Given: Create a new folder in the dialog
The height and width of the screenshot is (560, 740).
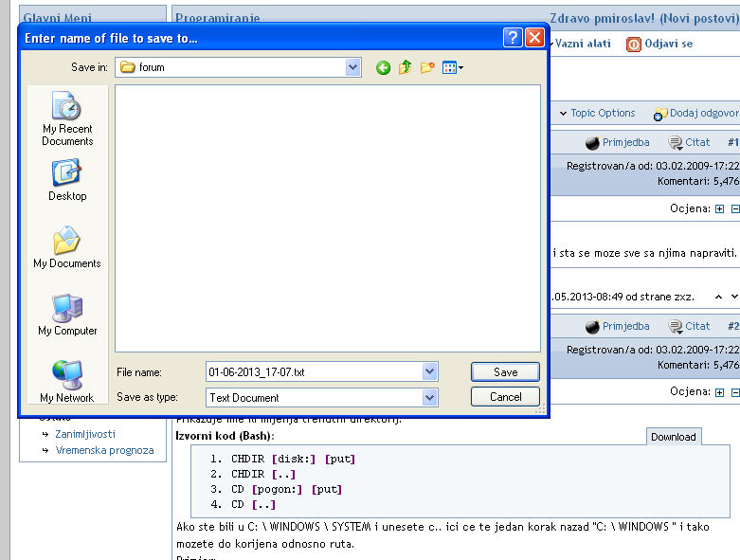Looking at the screenshot, I should [427, 67].
